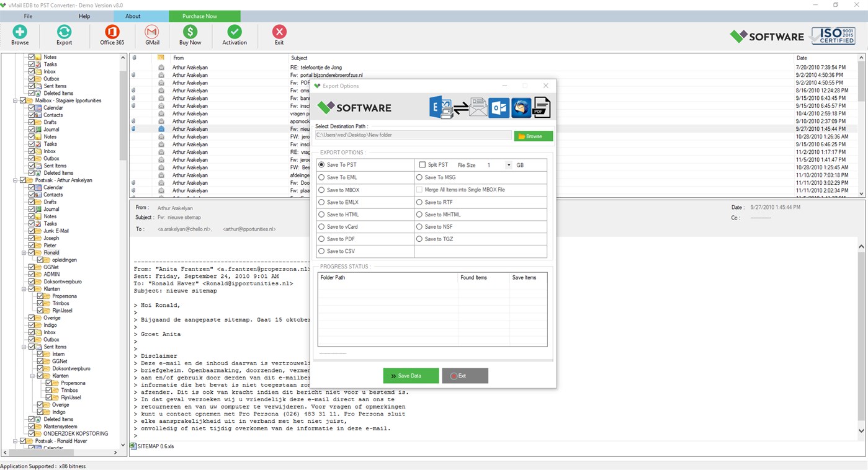Image resolution: width=868 pixels, height=470 pixels.
Task: Select the Save To MSG radio button
Action: (x=420, y=177)
